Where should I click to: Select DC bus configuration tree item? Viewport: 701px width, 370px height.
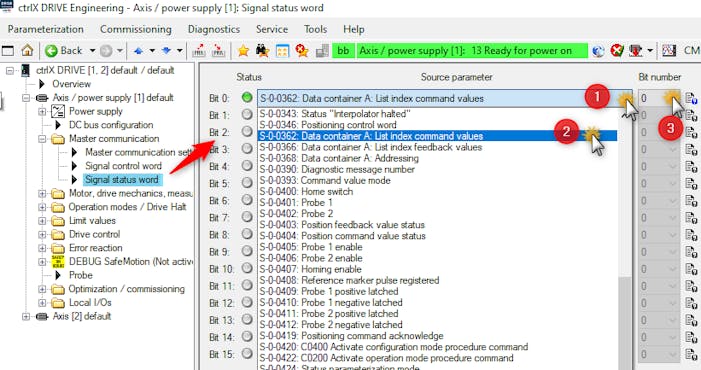[x=111, y=125]
